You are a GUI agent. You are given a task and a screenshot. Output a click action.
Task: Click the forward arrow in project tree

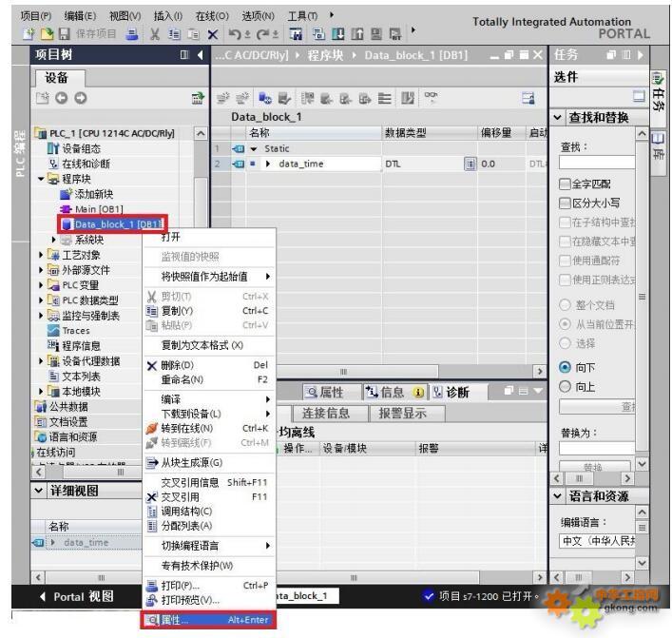coord(80,98)
